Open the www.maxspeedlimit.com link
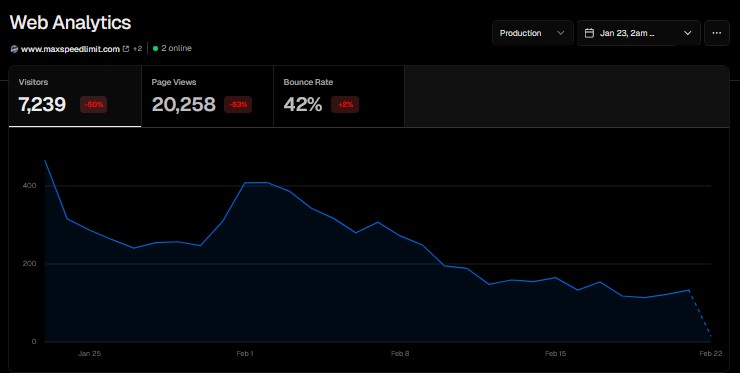This screenshot has width=740, height=373. pyautogui.click(x=70, y=49)
